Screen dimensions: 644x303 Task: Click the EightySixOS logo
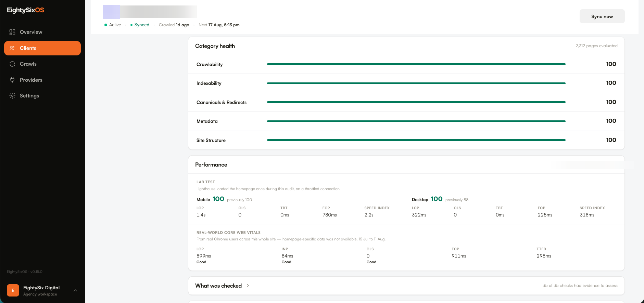[x=26, y=10]
